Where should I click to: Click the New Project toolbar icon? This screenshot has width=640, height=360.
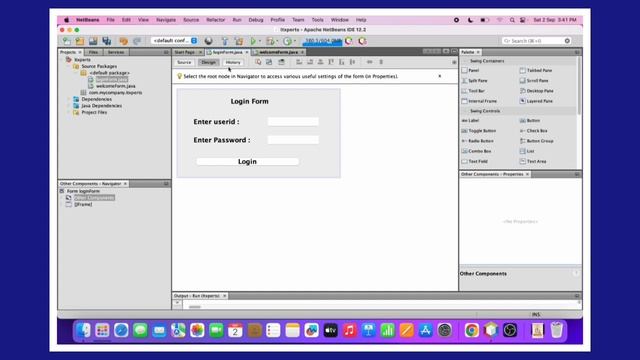(x=80, y=41)
